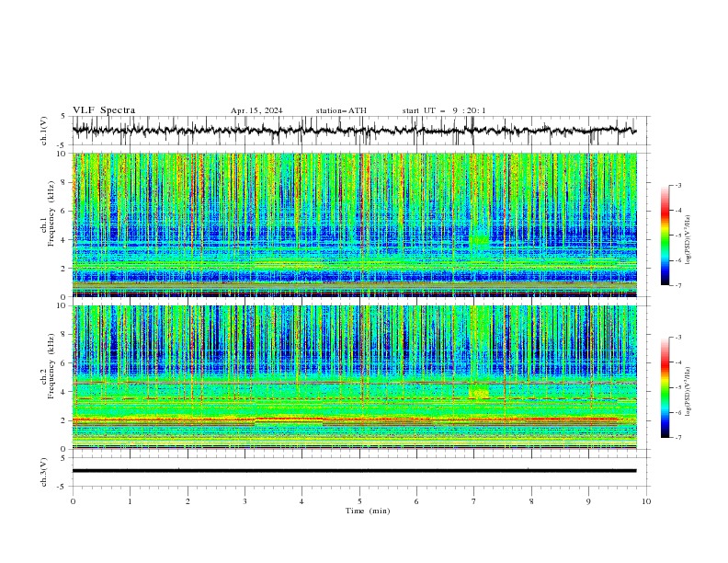Click the ch.2 spectrogram panel
This screenshot has height=563, width=728.
pos(354,377)
